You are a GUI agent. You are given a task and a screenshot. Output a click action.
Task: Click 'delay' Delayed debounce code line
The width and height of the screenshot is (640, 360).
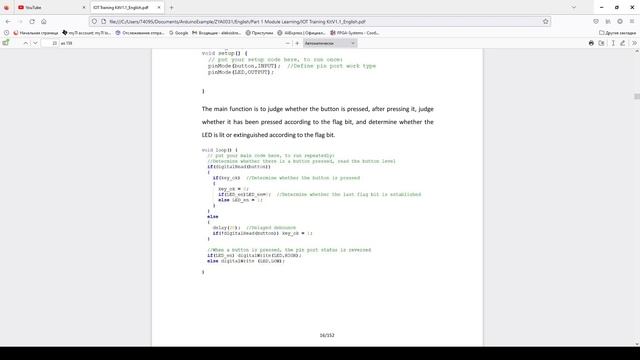point(254,228)
